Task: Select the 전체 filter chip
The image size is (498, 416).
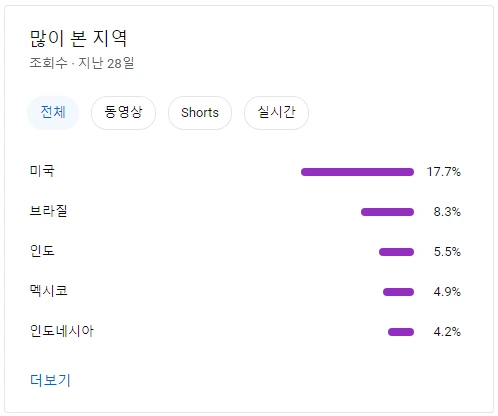Action: click(53, 113)
